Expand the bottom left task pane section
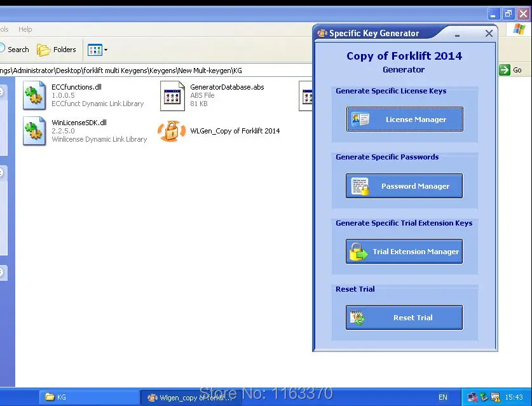This screenshot has width=532, height=406. pyautogui.click(x=1, y=272)
